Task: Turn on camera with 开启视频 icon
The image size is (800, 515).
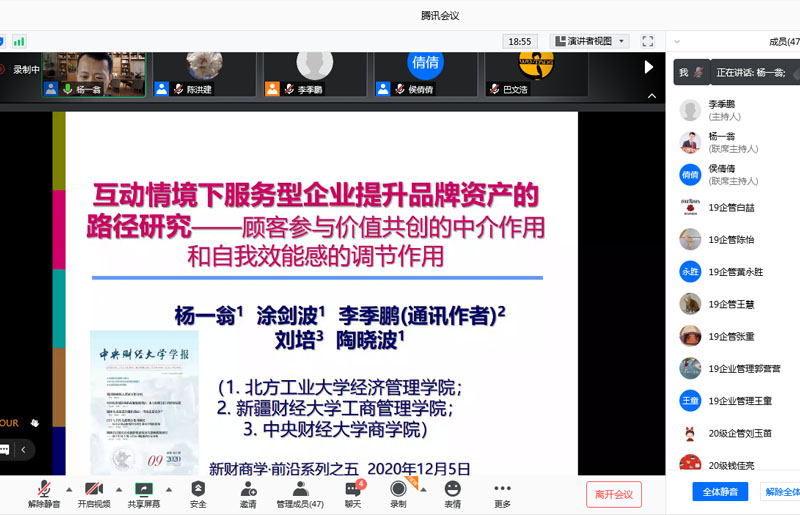Action: tap(93, 490)
